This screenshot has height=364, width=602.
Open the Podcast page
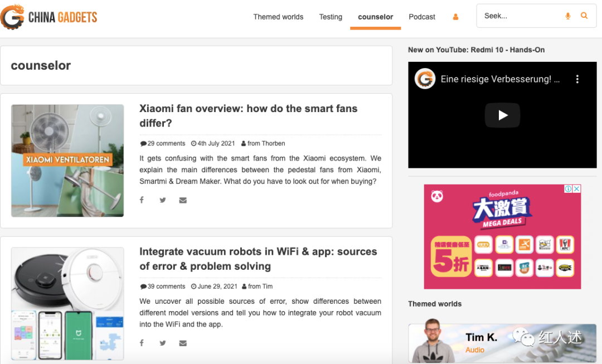tap(422, 17)
